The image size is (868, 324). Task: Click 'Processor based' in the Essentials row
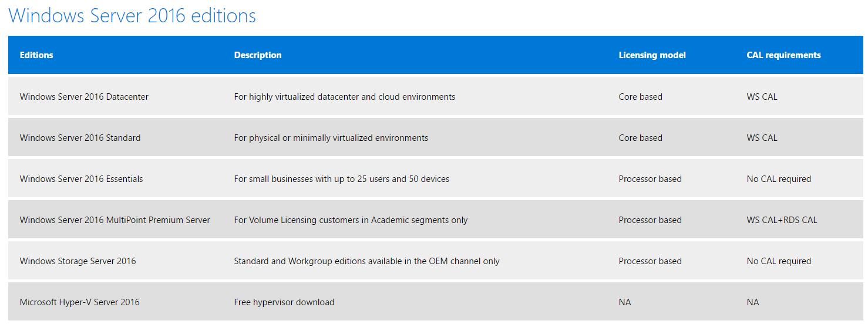coord(650,179)
